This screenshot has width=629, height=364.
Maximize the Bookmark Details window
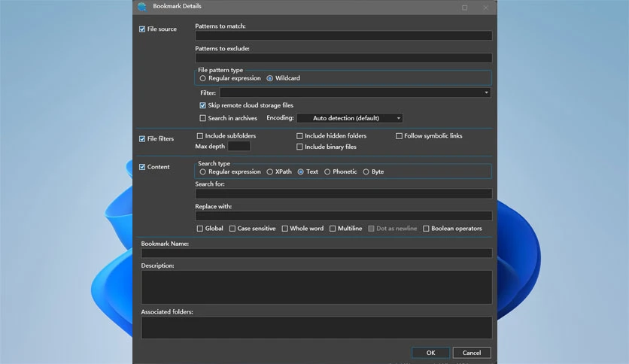pos(464,8)
